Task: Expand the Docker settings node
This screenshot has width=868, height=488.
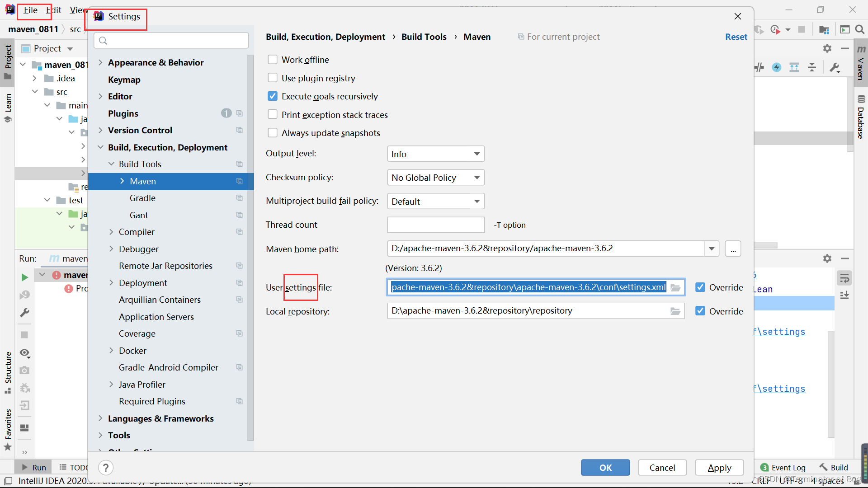Action: pos(111,351)
